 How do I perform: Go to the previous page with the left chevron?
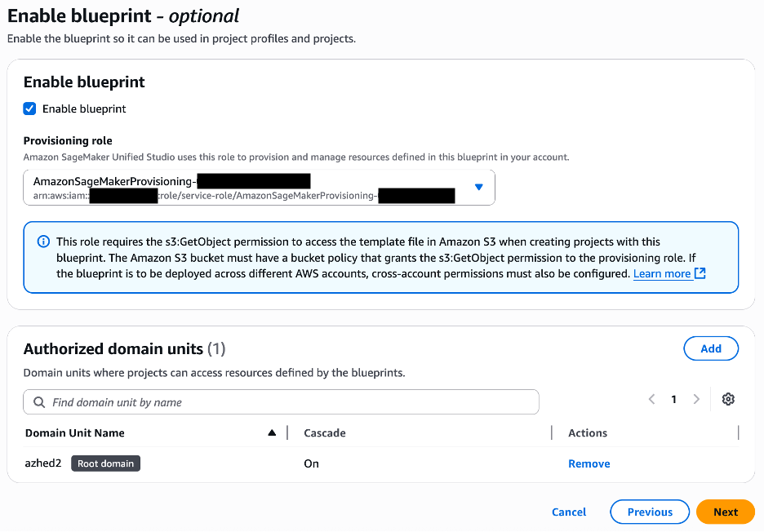pyautogui.click(x=651, y=399)
